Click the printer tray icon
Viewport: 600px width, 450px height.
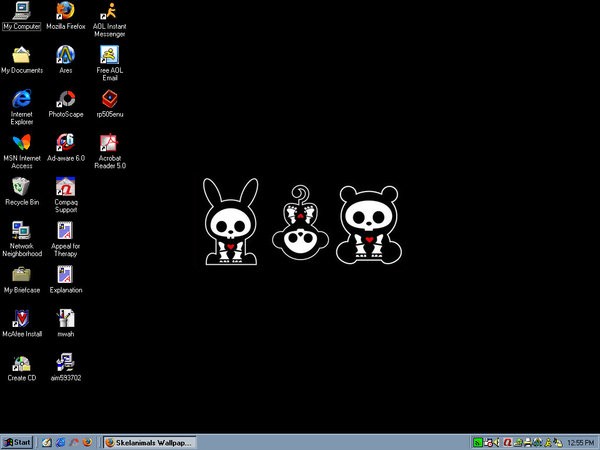pyautogui.click(x=528, y=442)
